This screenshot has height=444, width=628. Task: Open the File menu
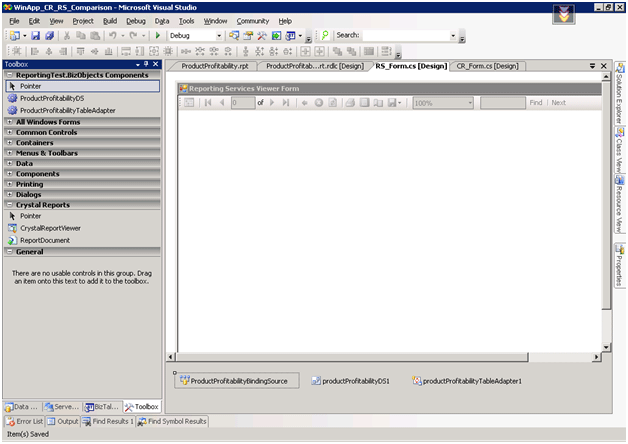[x=14, y=21]
